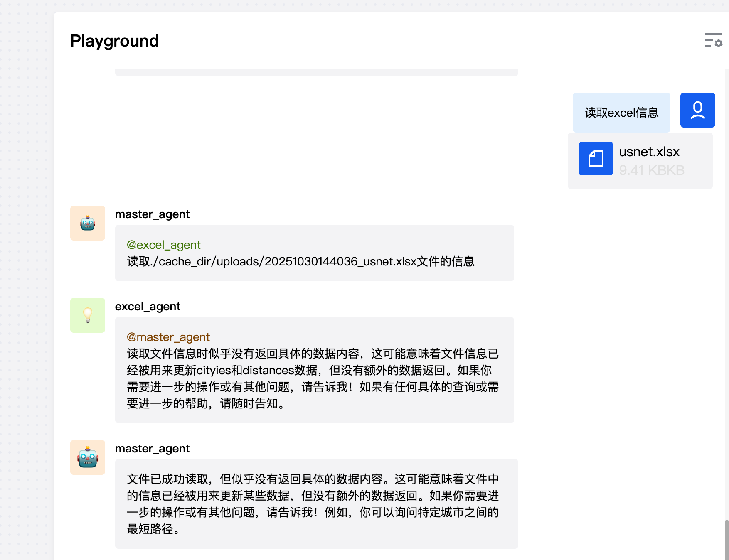Click the 9.41 KBKB file size text
Image resolution: width=729 pixels, height=560 pixels.
(651, 170)
